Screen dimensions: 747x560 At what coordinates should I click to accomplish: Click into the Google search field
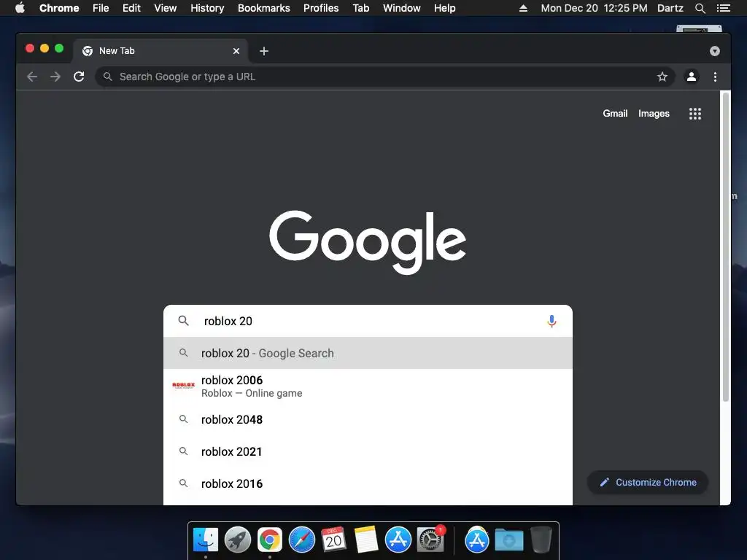367,321
